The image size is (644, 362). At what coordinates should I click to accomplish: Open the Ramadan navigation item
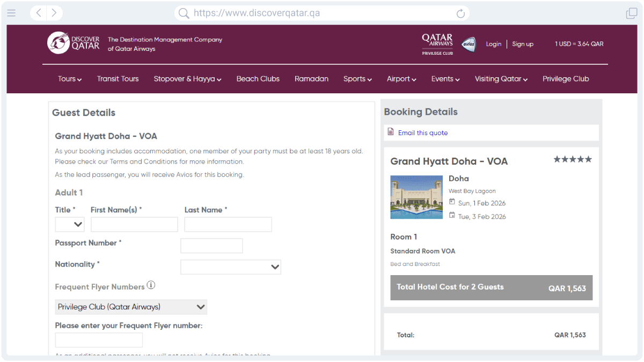click(x=311, y=78)
